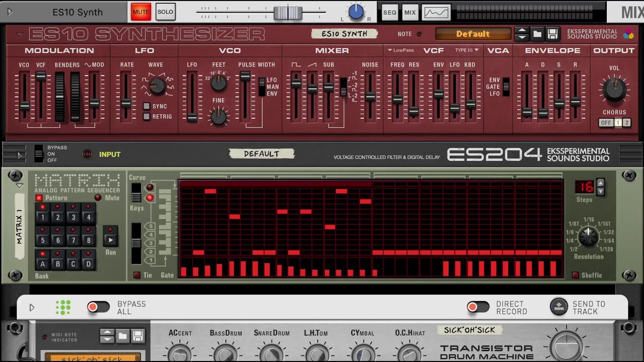Click the output VOL knob
644x362 pixels.
[x=614, y=90]
